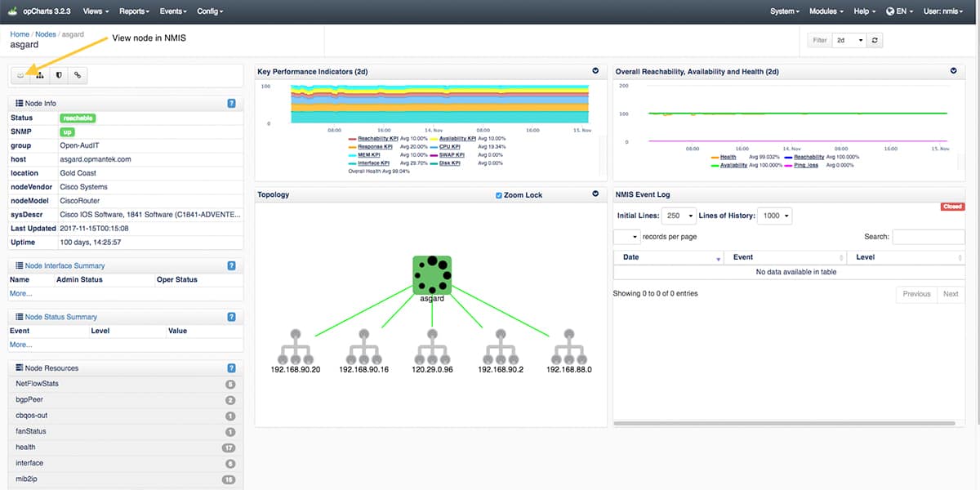Open the Filter 2d period dropdown
Screen dimensions: 980x490
(849, 40)
